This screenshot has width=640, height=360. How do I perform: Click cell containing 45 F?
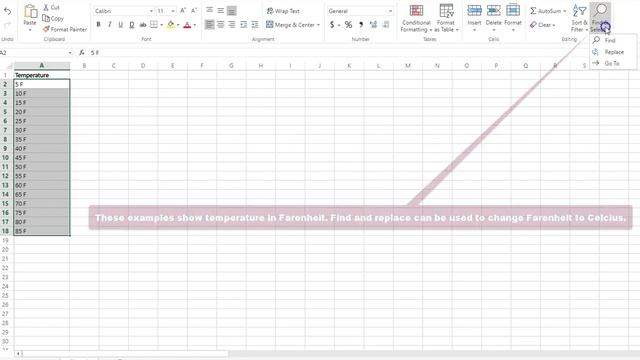pyautogui.click(x=42, y=158)
